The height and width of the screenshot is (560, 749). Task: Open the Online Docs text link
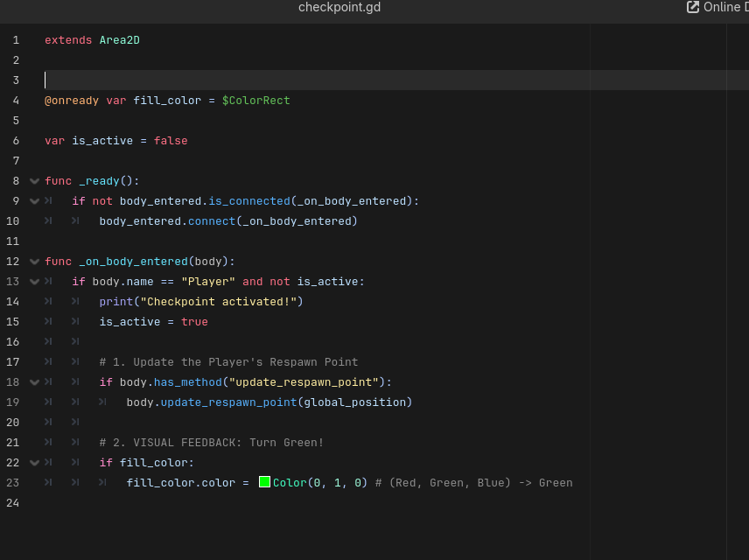pos(726,7)
